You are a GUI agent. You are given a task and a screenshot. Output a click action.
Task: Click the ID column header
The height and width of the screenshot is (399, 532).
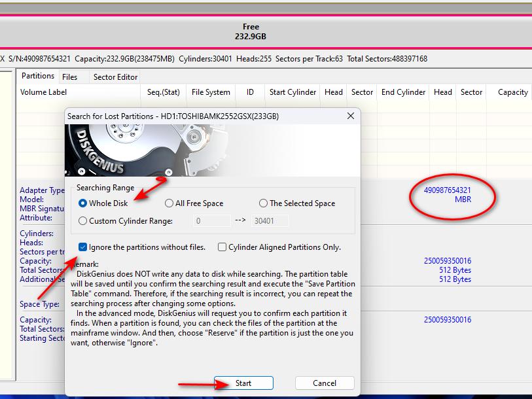pyautogui.click(x=250, y=92)
